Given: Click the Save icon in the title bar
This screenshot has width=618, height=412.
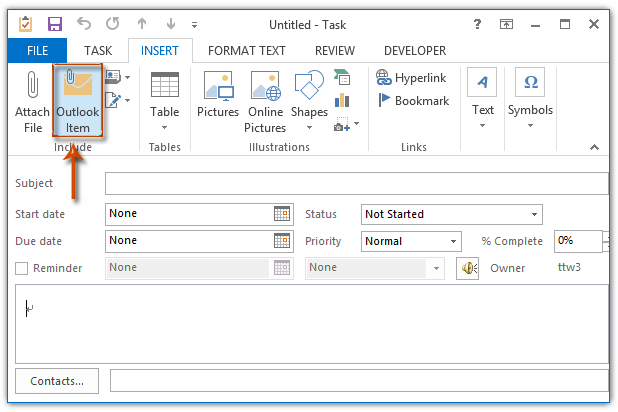Looking at the screenshot, I should (55, 23).
